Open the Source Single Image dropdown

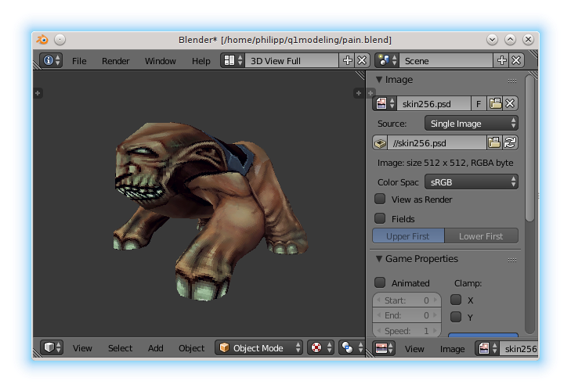[472, 124]
